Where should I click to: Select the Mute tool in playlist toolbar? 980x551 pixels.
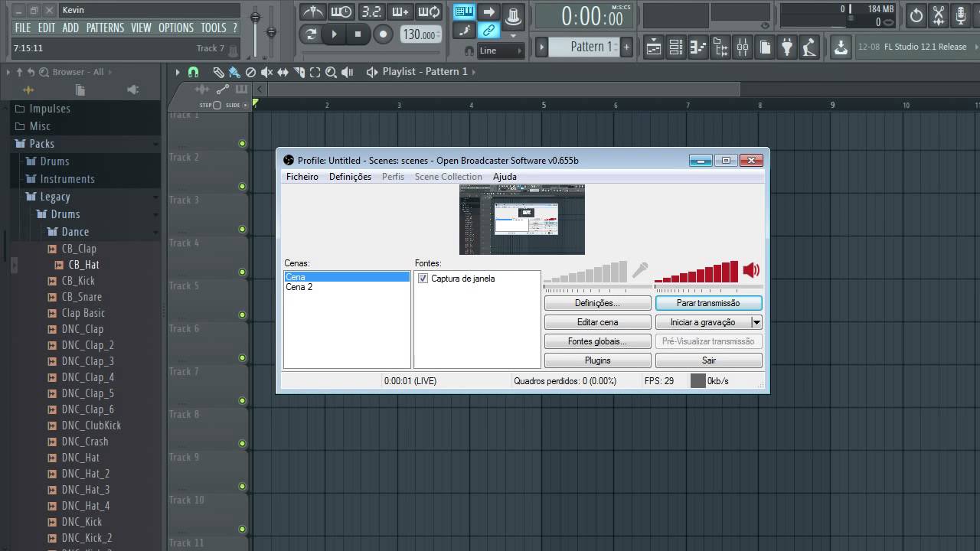(x=266, y=72)
